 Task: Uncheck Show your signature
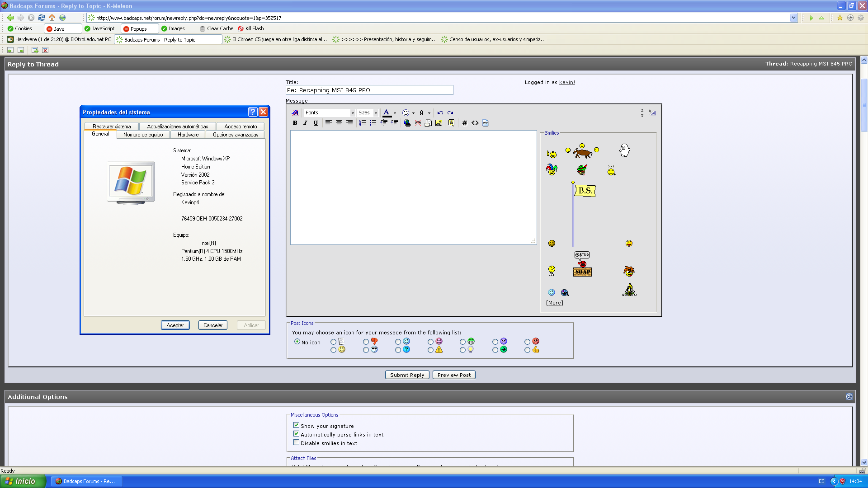tap(296, 425)
